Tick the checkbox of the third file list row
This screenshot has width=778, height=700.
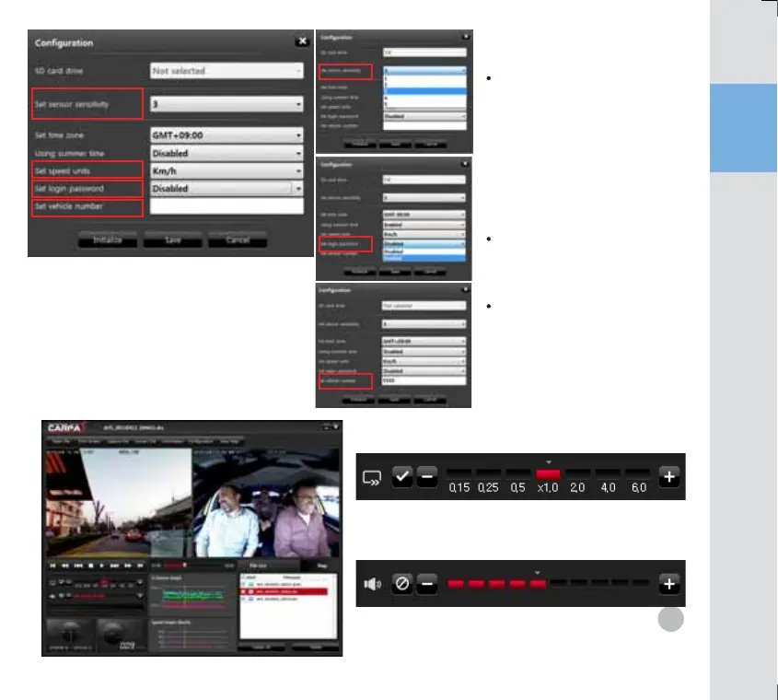pos(243,599)
